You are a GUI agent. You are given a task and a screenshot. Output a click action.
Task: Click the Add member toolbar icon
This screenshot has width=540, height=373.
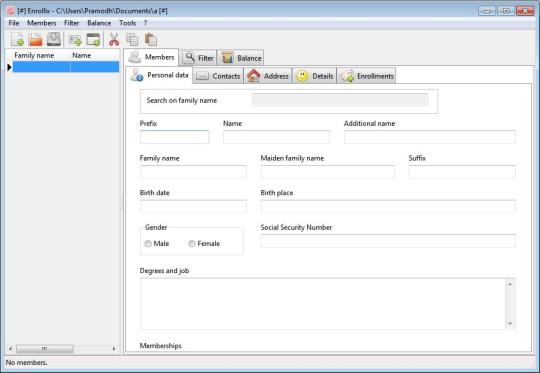(x=75, y=40)
